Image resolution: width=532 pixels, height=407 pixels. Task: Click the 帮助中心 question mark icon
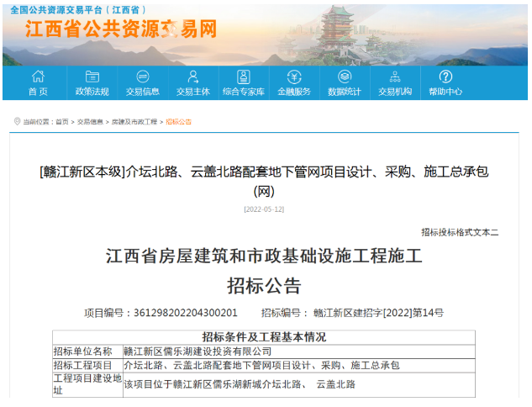pyautogui.click(x=445, y=77)
